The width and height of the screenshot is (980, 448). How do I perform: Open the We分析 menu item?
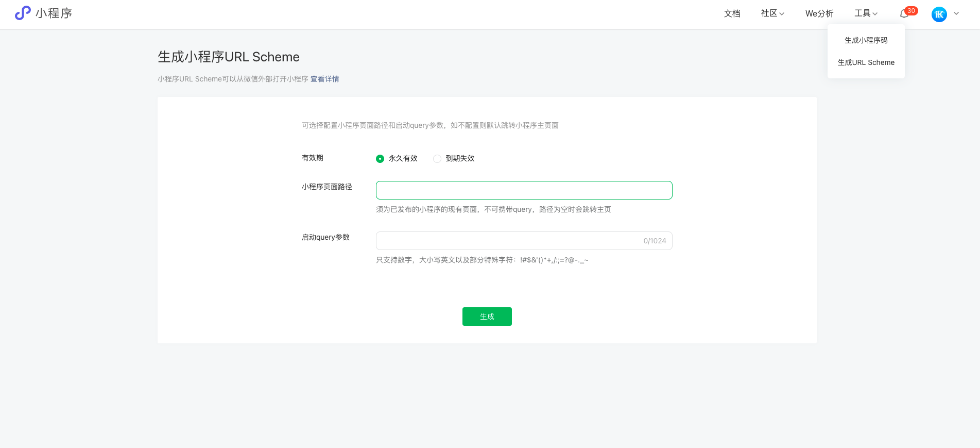819,13
